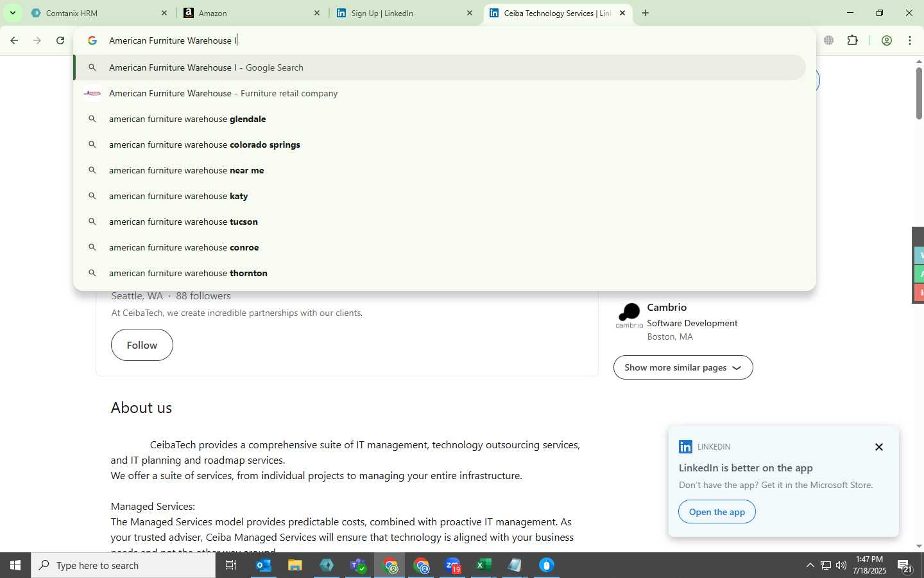
Task: Click the Windows taskbar search box
Action: click(123, 565)
